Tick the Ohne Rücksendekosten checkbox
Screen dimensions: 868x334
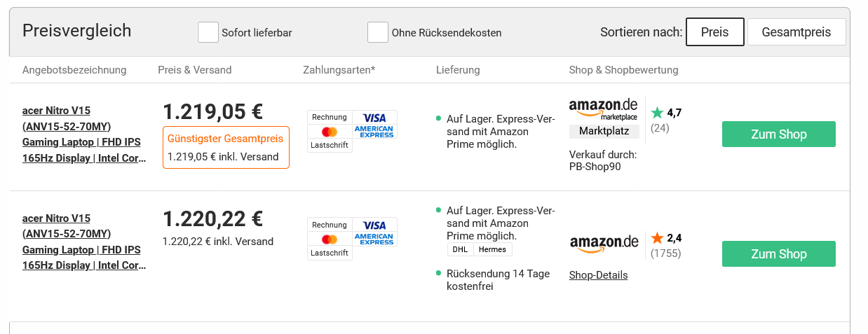[x=378, y=32]
